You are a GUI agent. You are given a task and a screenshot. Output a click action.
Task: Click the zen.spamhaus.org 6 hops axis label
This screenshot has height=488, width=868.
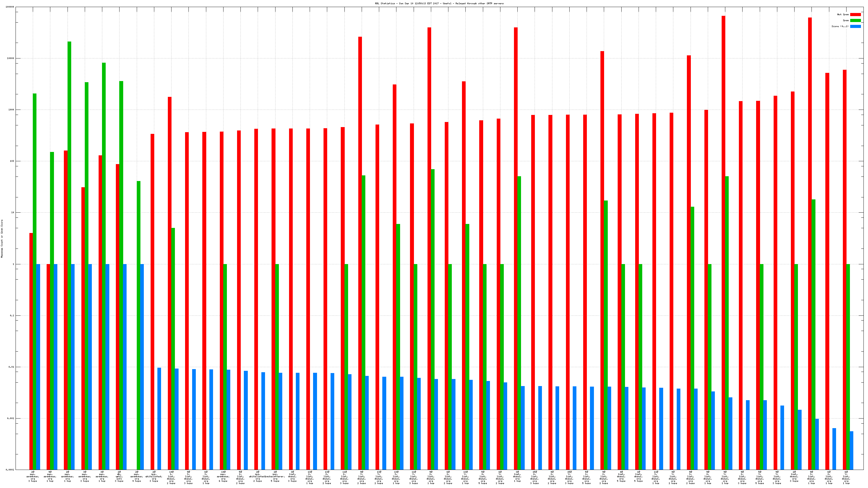[223, 476]
